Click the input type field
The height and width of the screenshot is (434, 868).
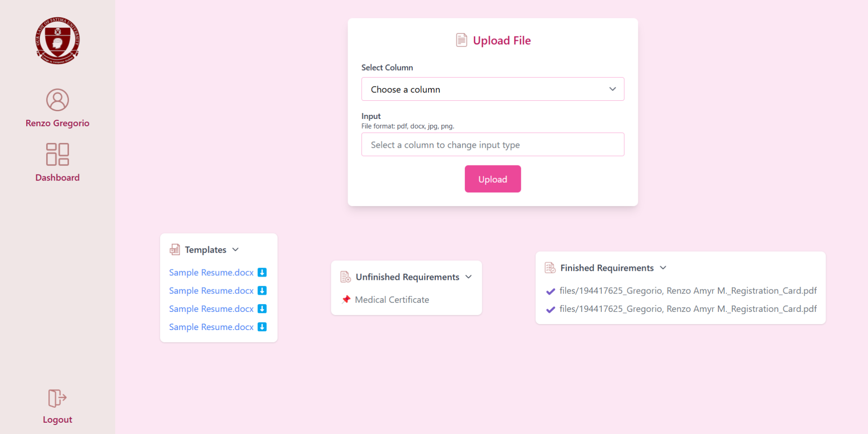(x=493, y=145)
